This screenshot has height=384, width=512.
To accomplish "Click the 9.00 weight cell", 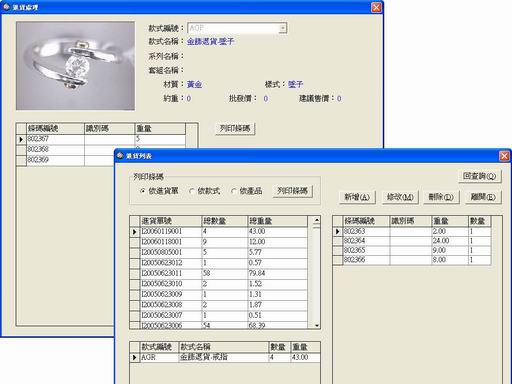I will point(450,250).
